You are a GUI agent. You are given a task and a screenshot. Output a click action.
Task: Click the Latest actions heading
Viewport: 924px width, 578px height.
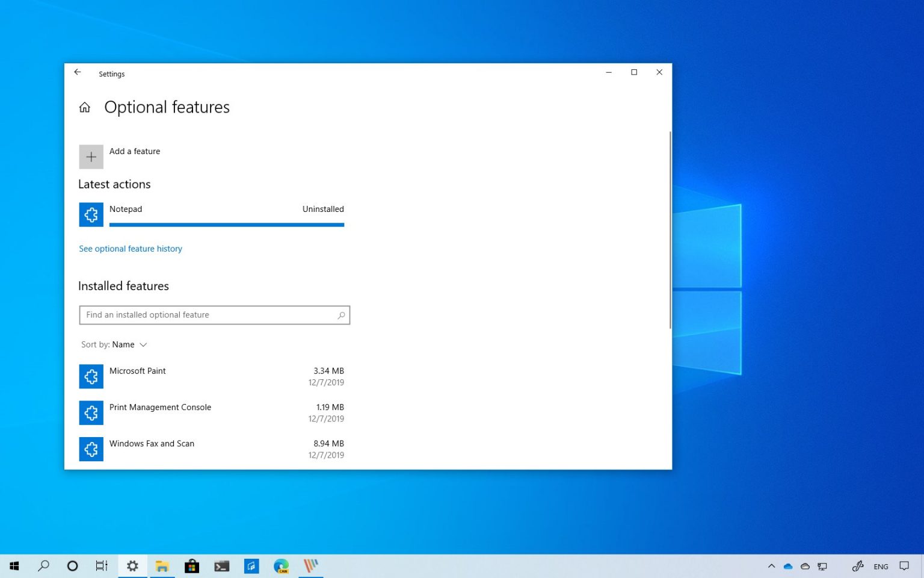114,184
